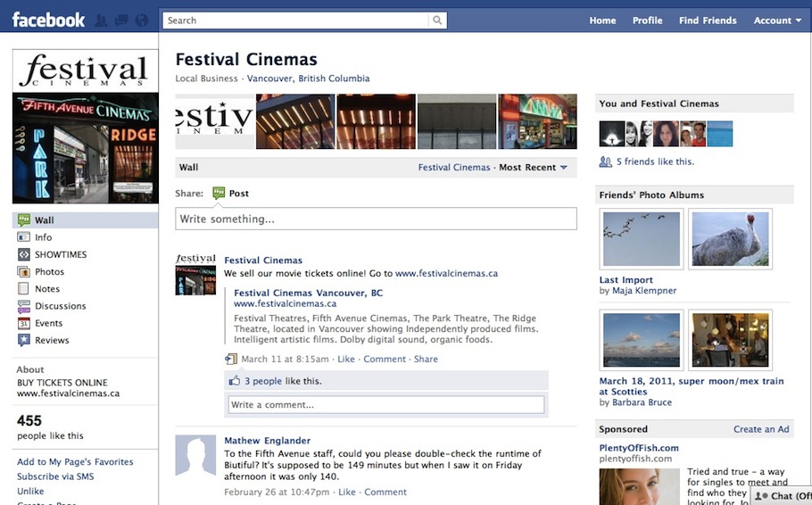Click the Notes icon in sidebar
812x505 pixels.
pos(23,288)
